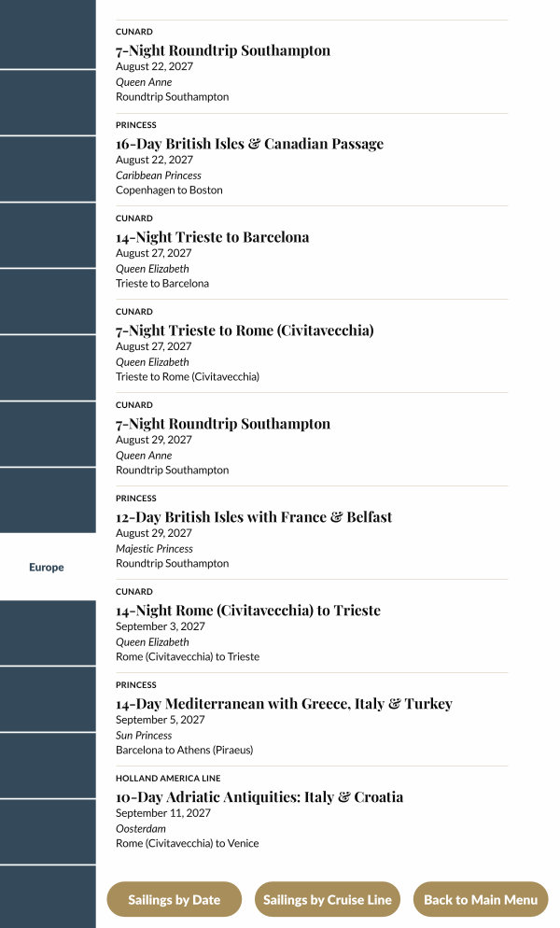Select the blank tab directly above Europe
This screenshot has height=928, width=560.
47,499
